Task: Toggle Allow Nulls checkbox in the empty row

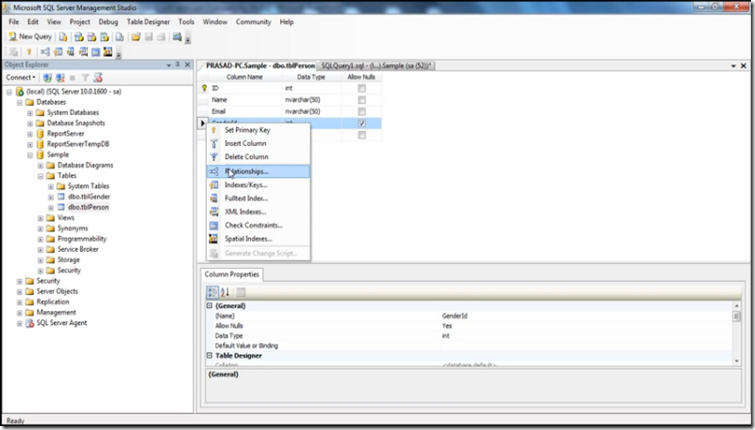Action: tap(362, 135)
